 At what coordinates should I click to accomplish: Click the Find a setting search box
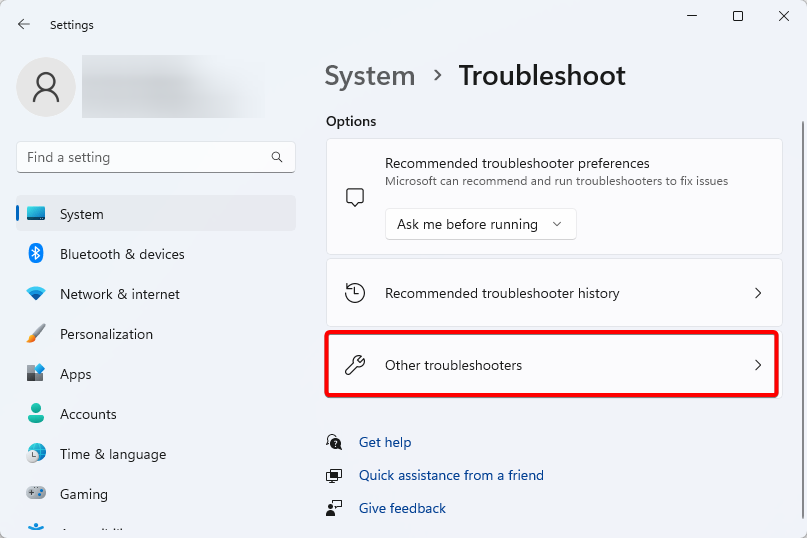(x=145, y=157)
